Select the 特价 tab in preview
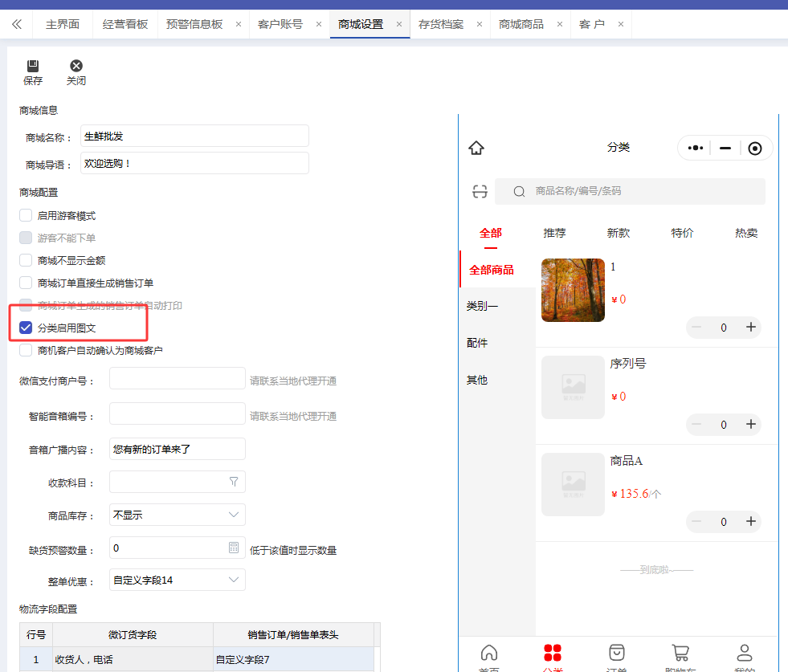Screen dimensions: 788x672 pyautogui.click(x=682, y=233)
